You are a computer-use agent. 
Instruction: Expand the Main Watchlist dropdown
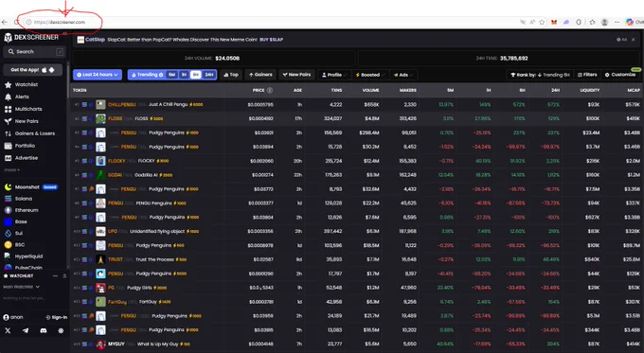tap(22, 287)
